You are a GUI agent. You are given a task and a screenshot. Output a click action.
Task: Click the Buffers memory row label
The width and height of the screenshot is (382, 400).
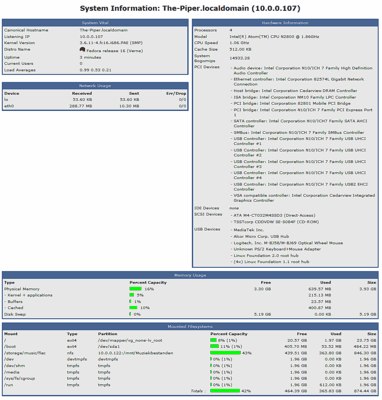(x=15, y=302)
